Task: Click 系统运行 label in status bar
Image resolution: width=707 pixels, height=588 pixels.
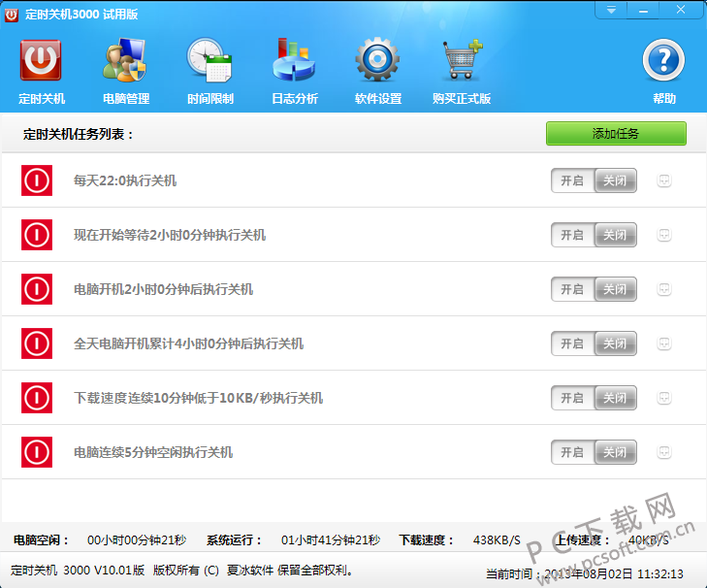Action: [x=234, y=539]
